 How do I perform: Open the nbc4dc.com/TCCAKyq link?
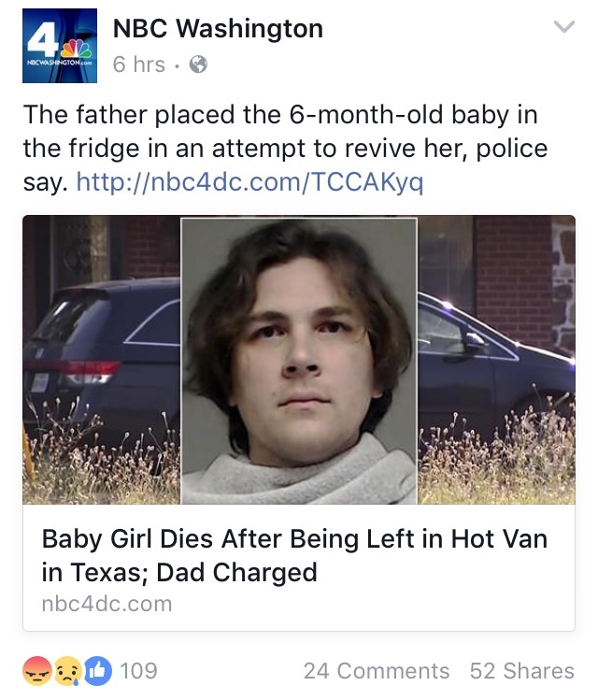[x=249, y=181]
